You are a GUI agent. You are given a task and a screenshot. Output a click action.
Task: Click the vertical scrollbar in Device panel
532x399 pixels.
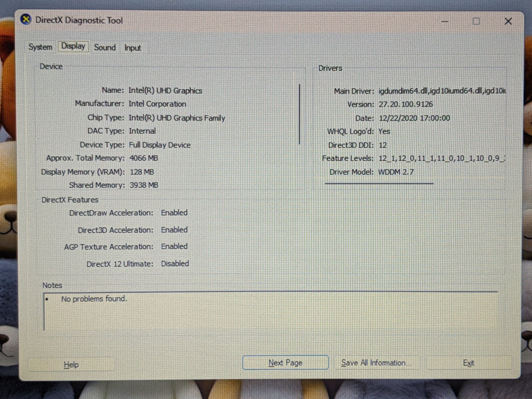[x=300, y=114]
